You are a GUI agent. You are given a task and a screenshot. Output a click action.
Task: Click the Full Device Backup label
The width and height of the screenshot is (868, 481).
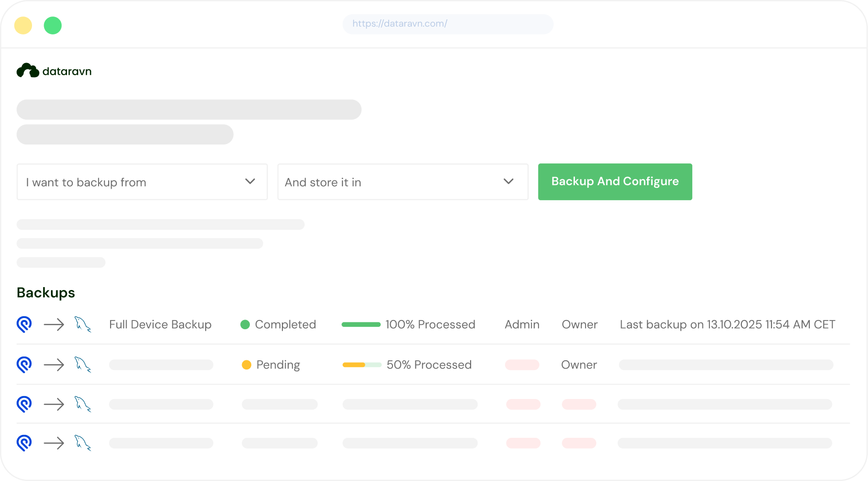(160, 324)
